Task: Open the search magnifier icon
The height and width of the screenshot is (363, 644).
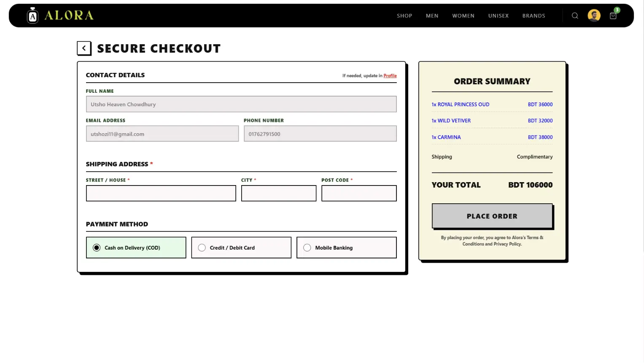Action: 575,16
